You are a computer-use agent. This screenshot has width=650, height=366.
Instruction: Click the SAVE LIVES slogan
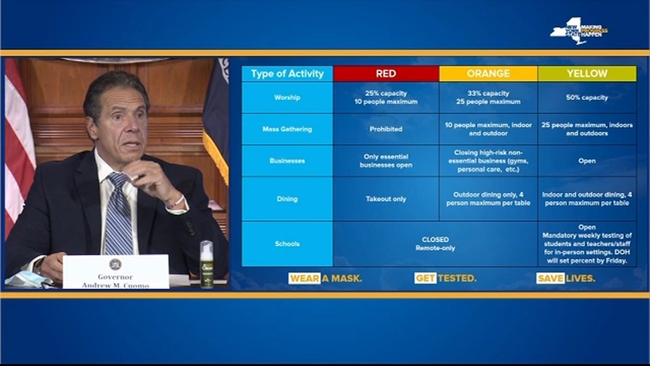pyautogui.click(x=566, y=278)
